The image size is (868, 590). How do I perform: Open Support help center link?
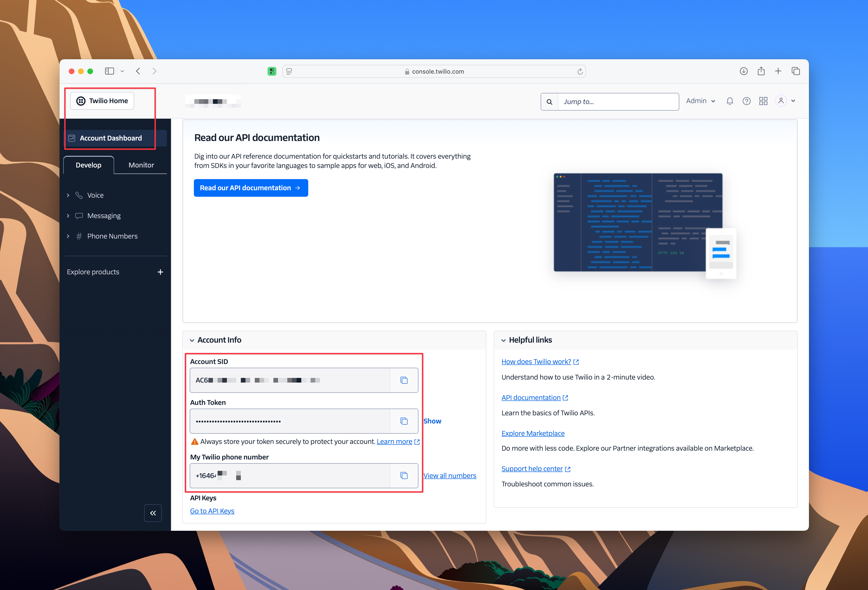536,469
